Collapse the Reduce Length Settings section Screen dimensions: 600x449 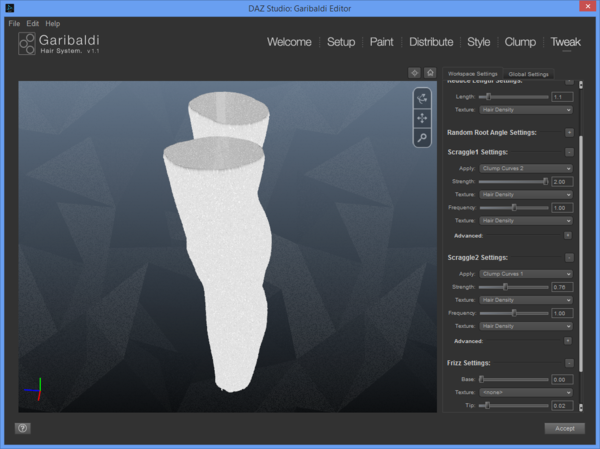click(x=569, y=82)
